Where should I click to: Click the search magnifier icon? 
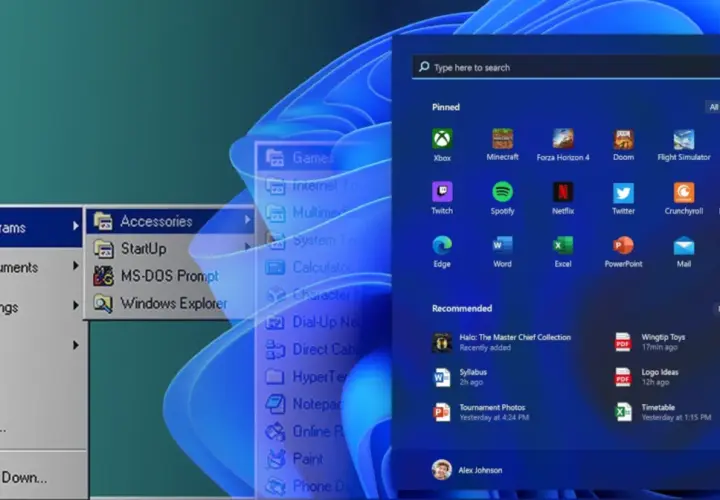tap(424, 67)
